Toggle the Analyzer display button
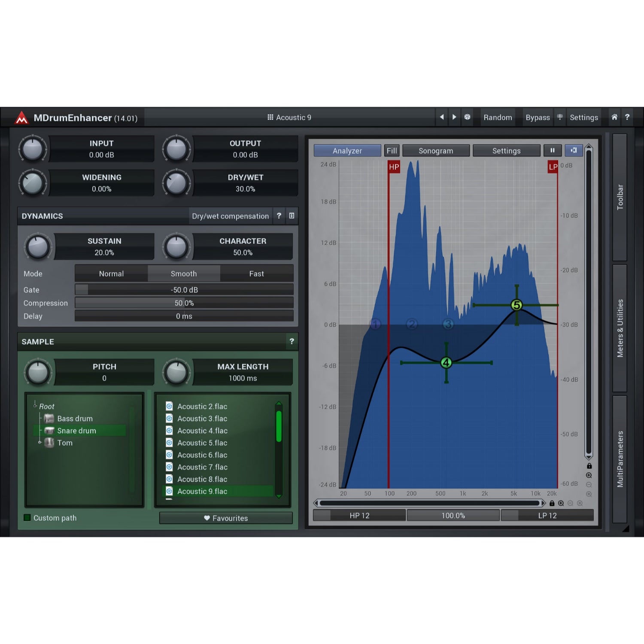The width and height of the screenshot is (644, 644). coord(347,150)
